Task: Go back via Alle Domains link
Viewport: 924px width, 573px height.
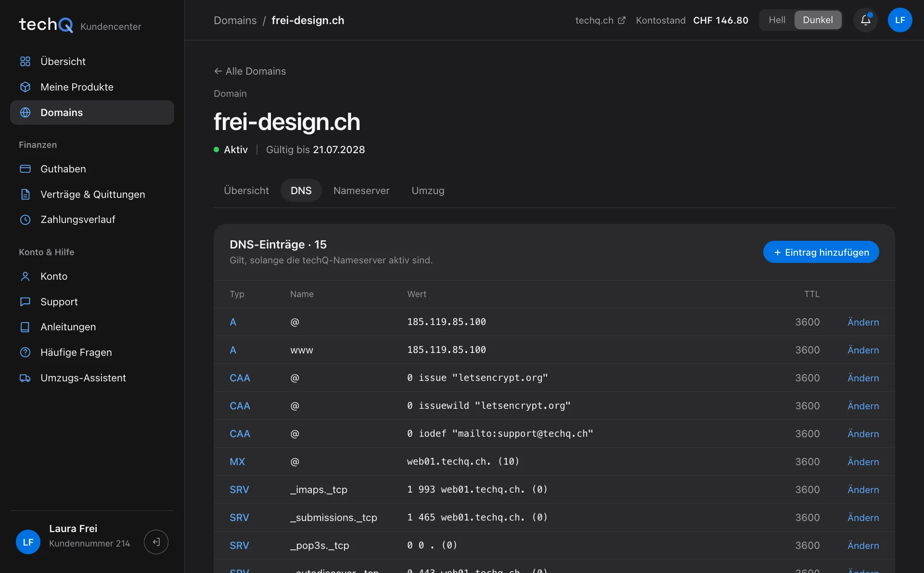Action: tap(250, 71)
